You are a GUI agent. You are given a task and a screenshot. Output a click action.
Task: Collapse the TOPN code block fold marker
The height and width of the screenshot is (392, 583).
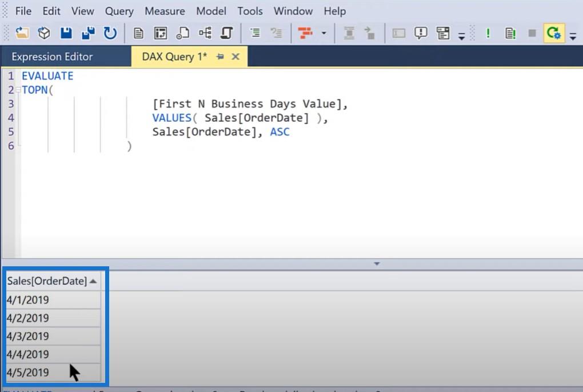pyautogui.click(x=18, y=90)
